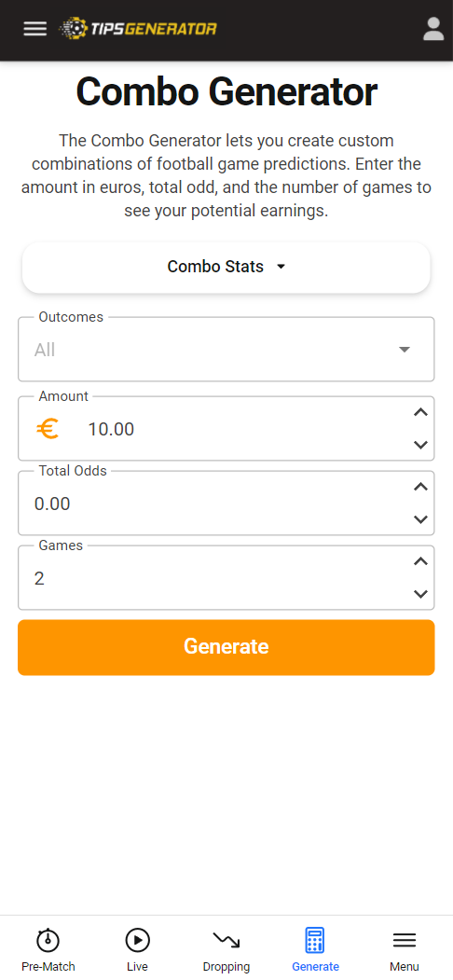Screen dimensions: 453x980
Task: Open the user profile icon
Action: (x=433, y=29)
